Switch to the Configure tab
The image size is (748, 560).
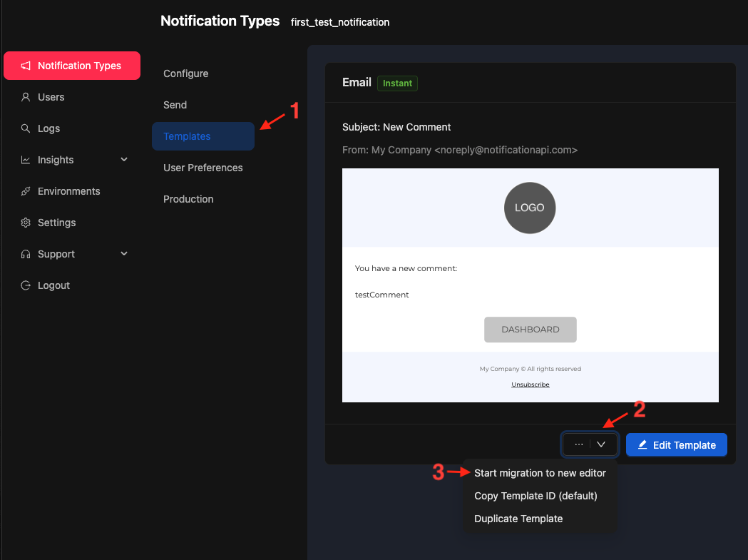(x=185, y=73)
